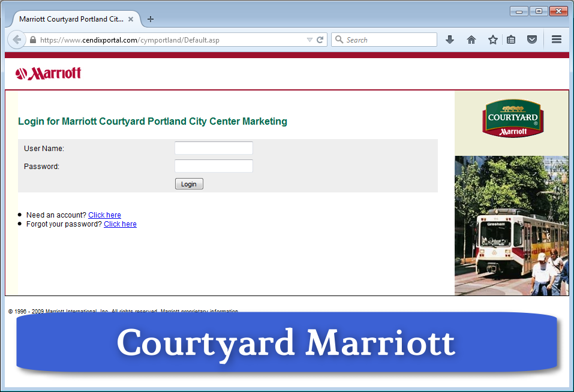574x392 pixels.
Task: Open the hamburger menu
Action: tap(557, 40)
